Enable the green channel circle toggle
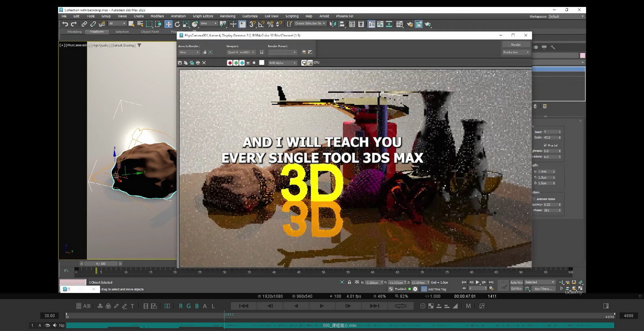 coord(236,63)
